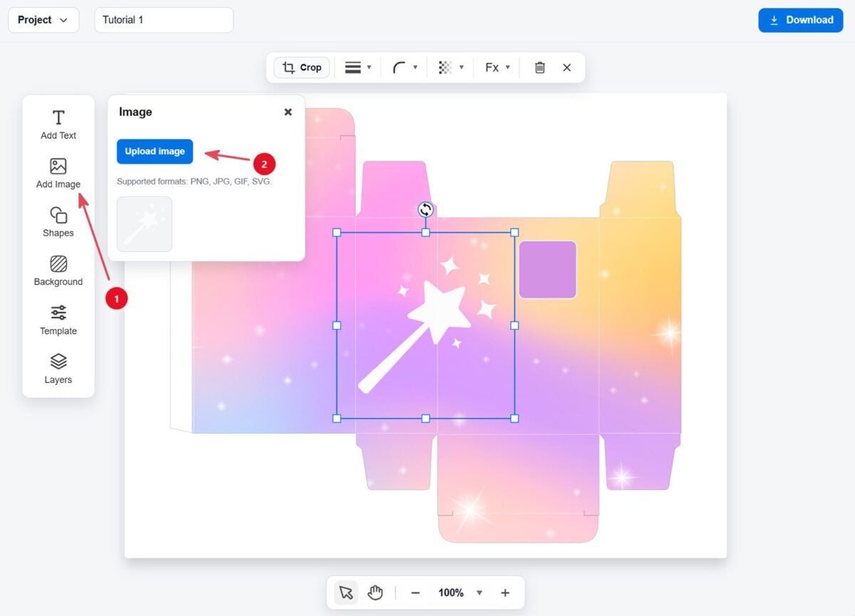
Task: Click the Download button
Action: pos(801,20)
